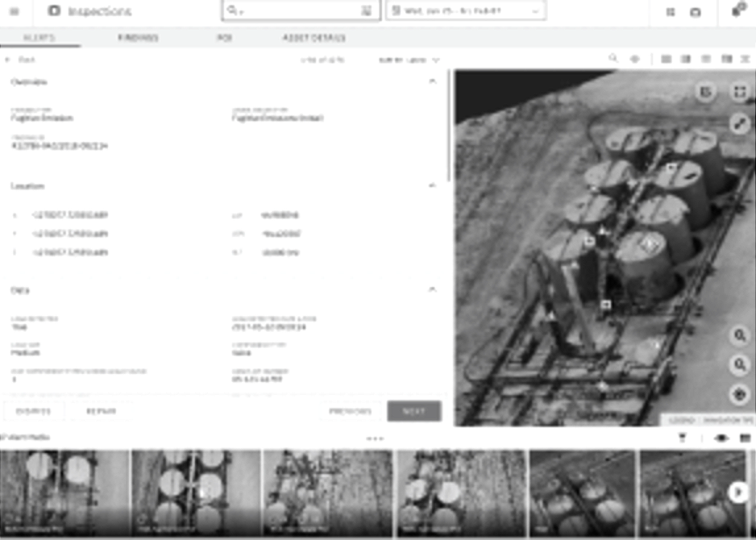
Task: Click the zoom in button in the 3D viewer
Action: [740, 336]
